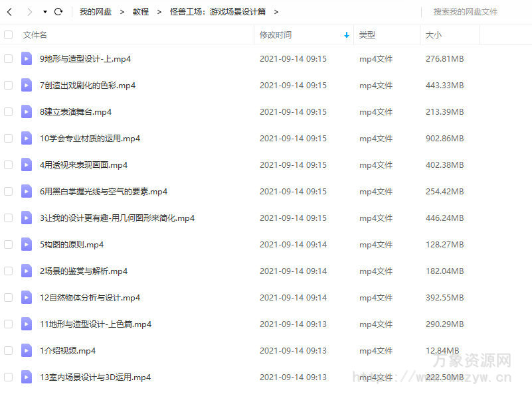This screenshot has width=532, height=400.
Task: Click the video icon next to 5构图的原则.mp4
Action: [27, 244]
